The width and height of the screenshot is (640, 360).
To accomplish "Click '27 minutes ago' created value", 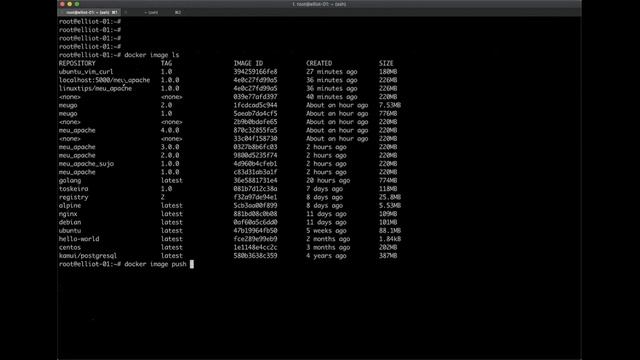I will click(x=331, y=71).
